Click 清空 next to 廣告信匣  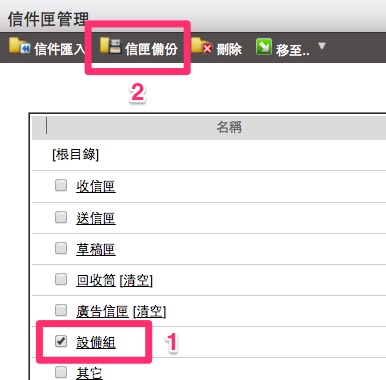(149, 311)
